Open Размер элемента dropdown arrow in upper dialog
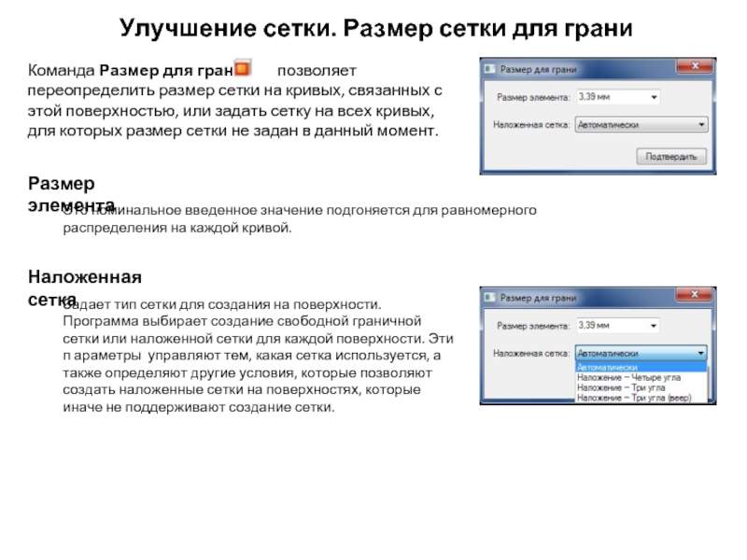Viewport: 747px width, 560px height. point(654,97)
